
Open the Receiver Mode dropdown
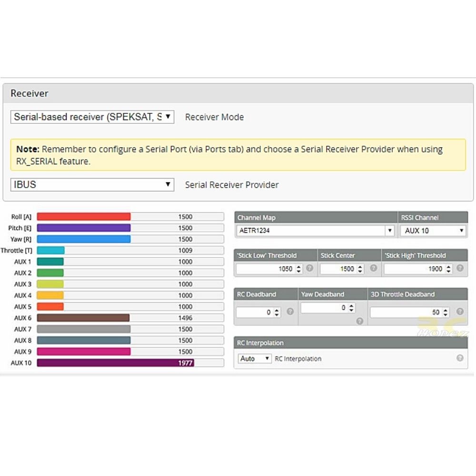point(92,117)
